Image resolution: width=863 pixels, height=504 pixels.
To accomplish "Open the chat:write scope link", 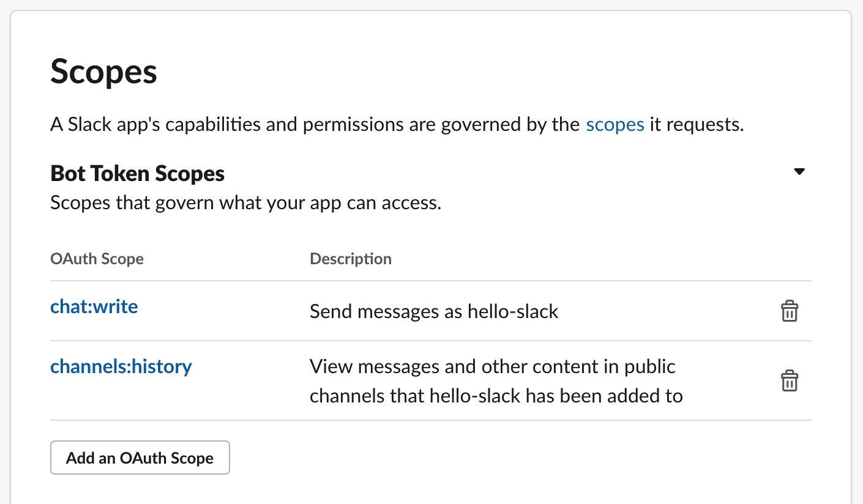I will click(94, 306).
